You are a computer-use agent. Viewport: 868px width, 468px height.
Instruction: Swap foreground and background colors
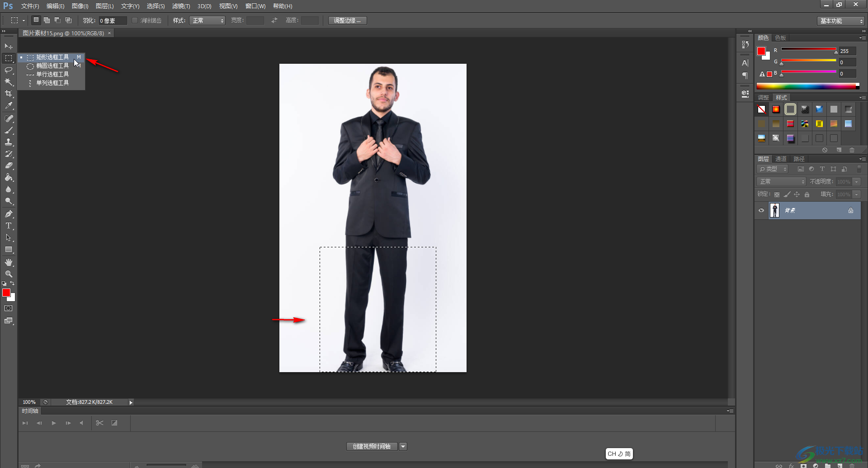click(x=13, y=284)
